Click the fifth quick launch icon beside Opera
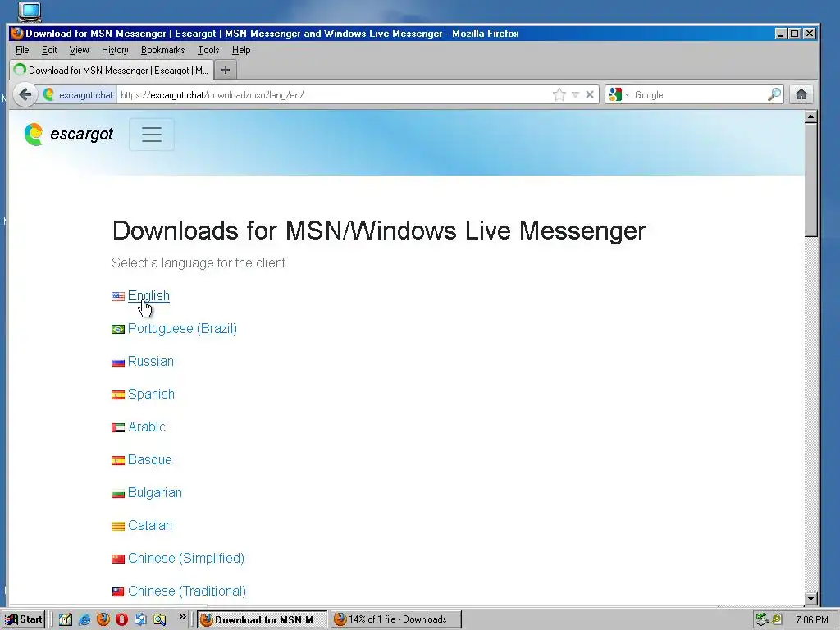 coord(140,619)
